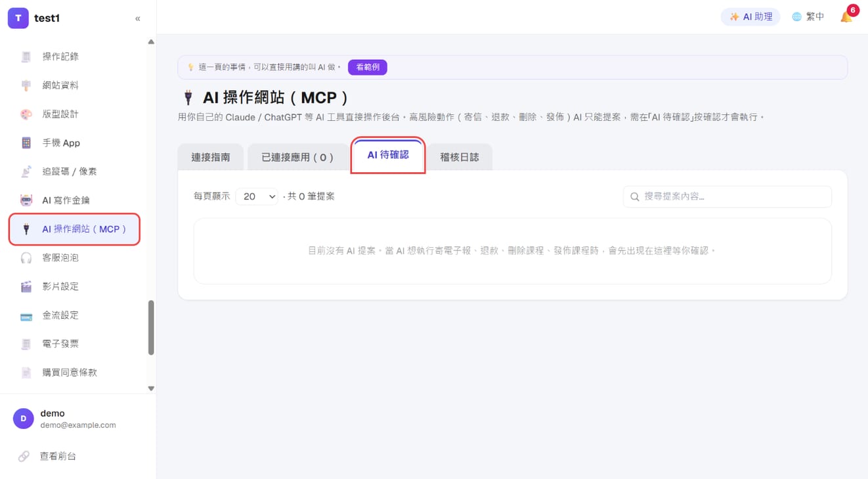This screenshot has width=868, height=479.
Task: Click the 金流設定 card icon
Action: (26, 315)
